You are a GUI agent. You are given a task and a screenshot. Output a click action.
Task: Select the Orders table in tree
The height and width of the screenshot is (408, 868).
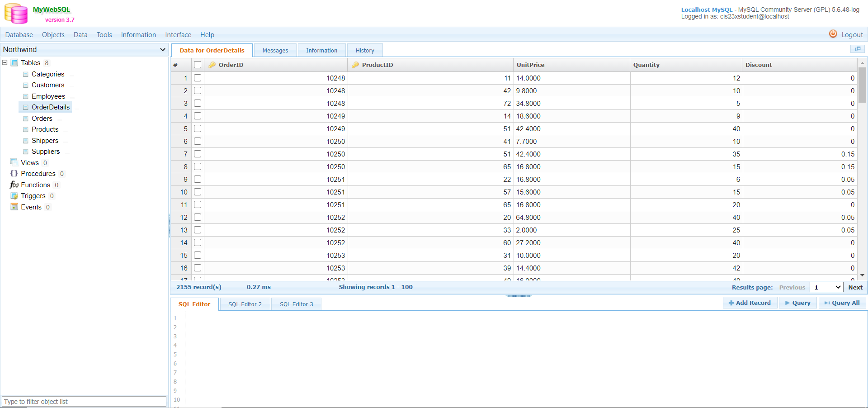[42, 119]
